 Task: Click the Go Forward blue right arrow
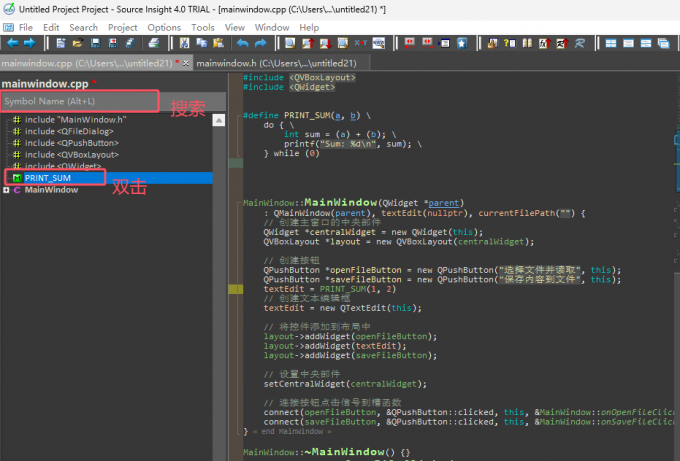tap(29, 43)
